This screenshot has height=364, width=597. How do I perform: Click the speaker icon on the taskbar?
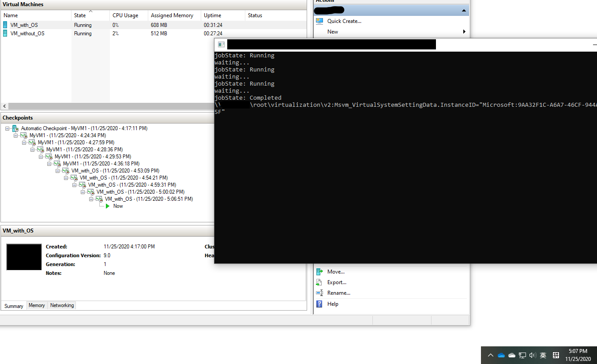533,355
